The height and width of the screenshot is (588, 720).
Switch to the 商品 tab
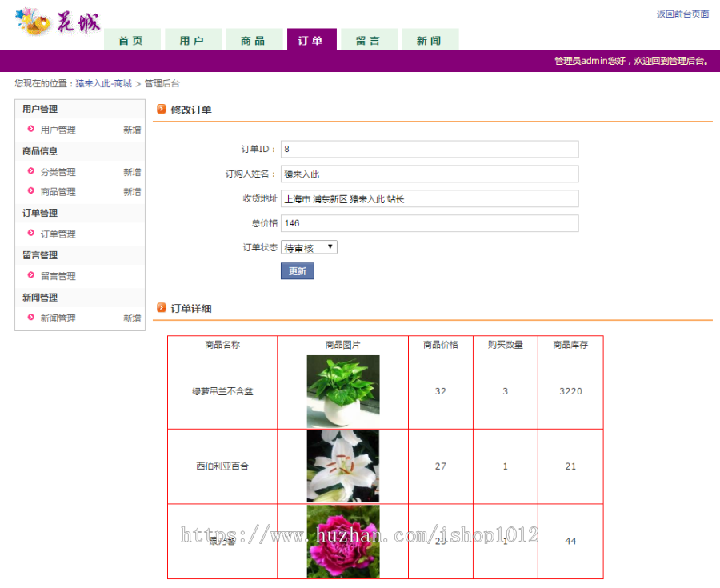pyautogui.click(x=254, y=38)
